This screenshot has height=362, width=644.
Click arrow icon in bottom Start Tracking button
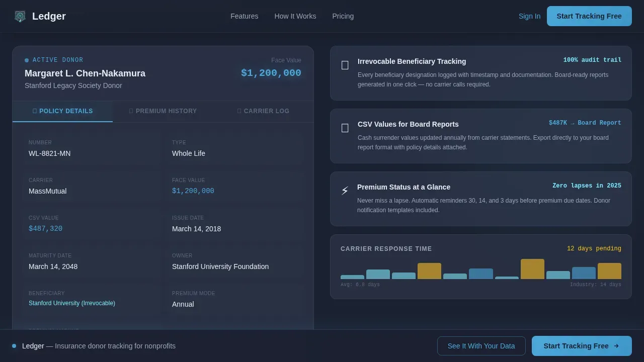click(616, 346)
